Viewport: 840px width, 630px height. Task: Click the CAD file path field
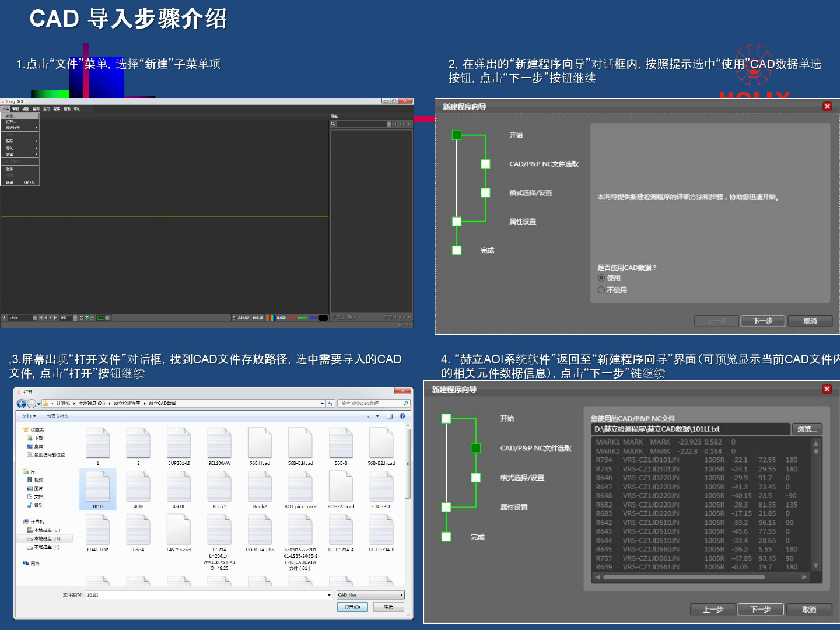point(691,429)
